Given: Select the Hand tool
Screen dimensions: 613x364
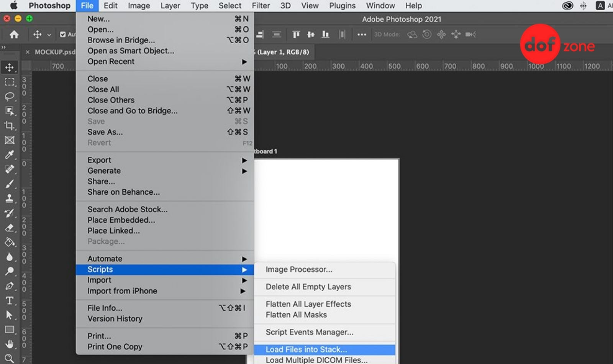Looking at the screenshot, I should pos(10,344).
